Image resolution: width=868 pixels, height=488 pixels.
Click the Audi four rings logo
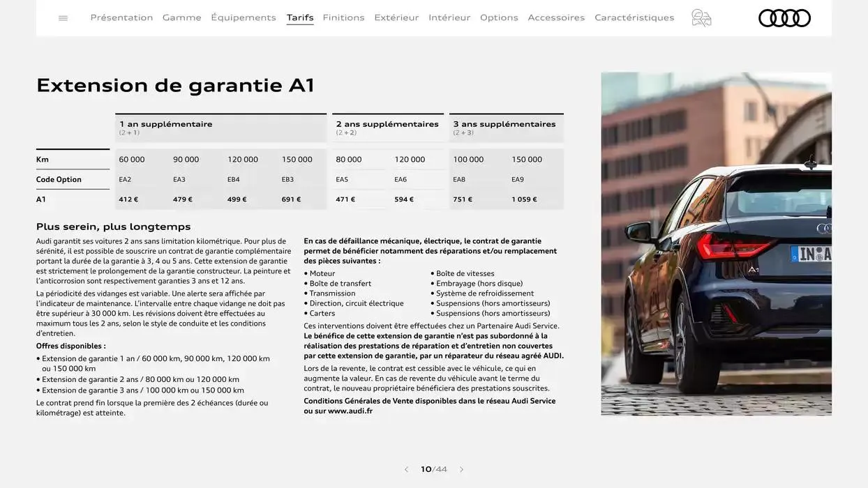(x=784, y=17)
